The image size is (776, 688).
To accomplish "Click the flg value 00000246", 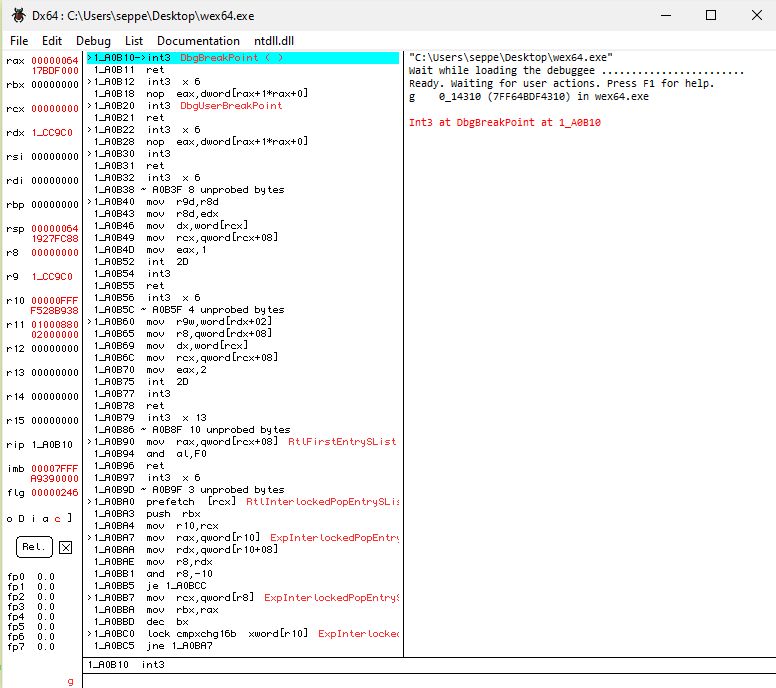I will [55, 492].
